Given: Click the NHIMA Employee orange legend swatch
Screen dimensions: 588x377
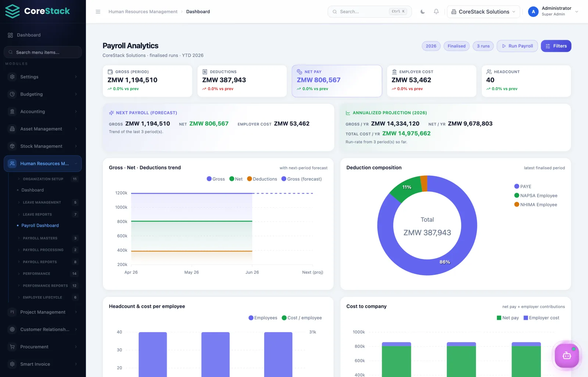Looking at the screenshot, I should (517, 205).
